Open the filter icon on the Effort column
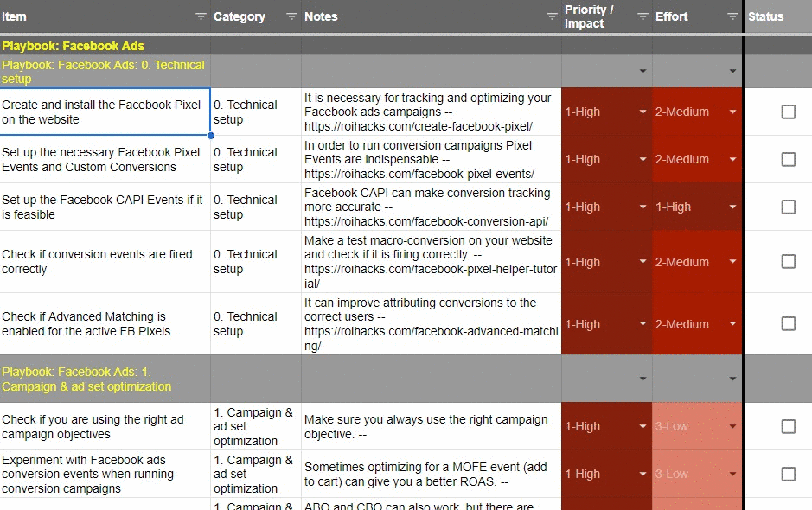 click(732, 16)
